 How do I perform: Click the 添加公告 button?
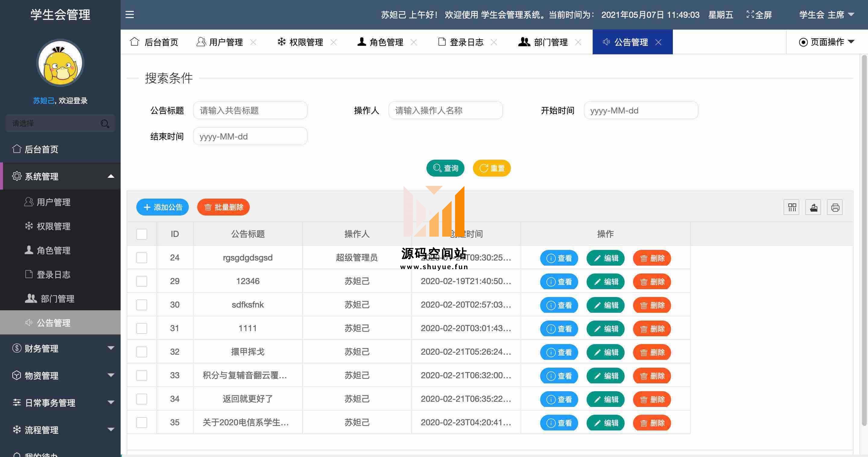coord(163,207)
